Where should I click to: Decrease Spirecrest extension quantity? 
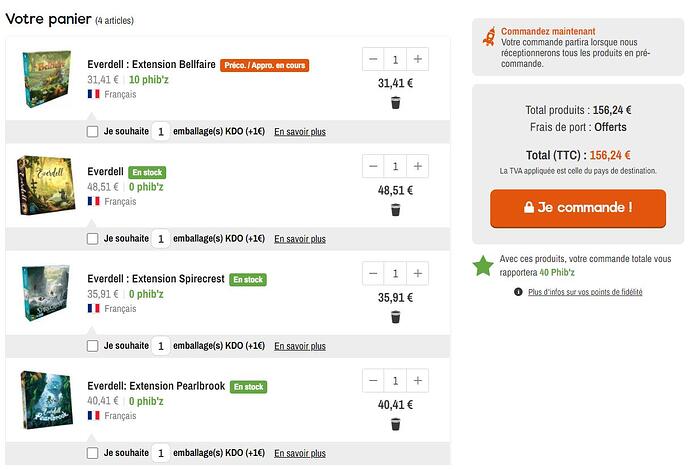(373, 273)
